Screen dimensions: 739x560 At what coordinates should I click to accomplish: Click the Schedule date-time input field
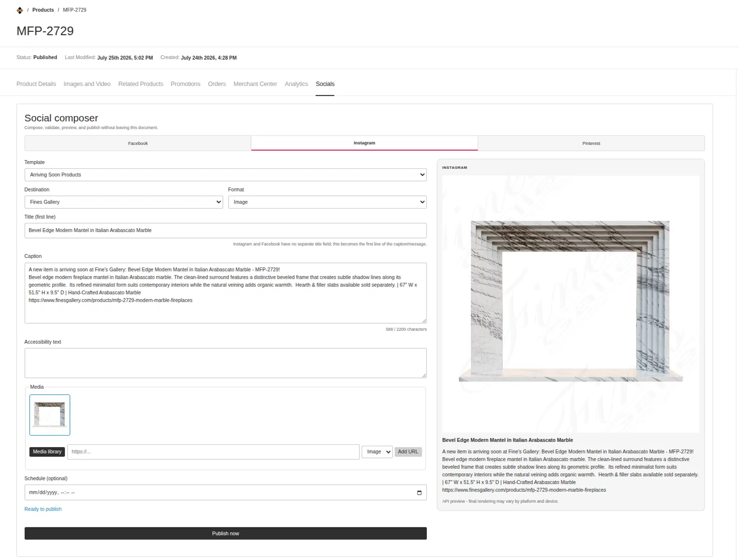pos(226,493)
